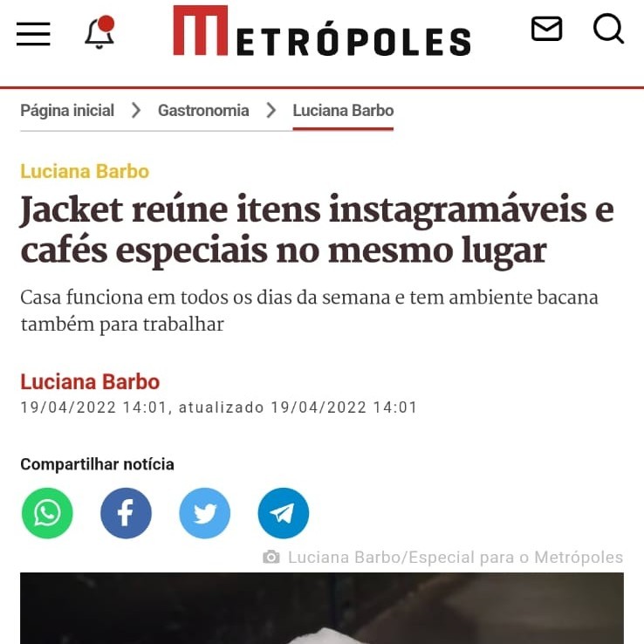Screen dimensions: 644x644
Task: Click the chevron after Gastronomia
Action: pyautogui.click(x=271, y=111)
